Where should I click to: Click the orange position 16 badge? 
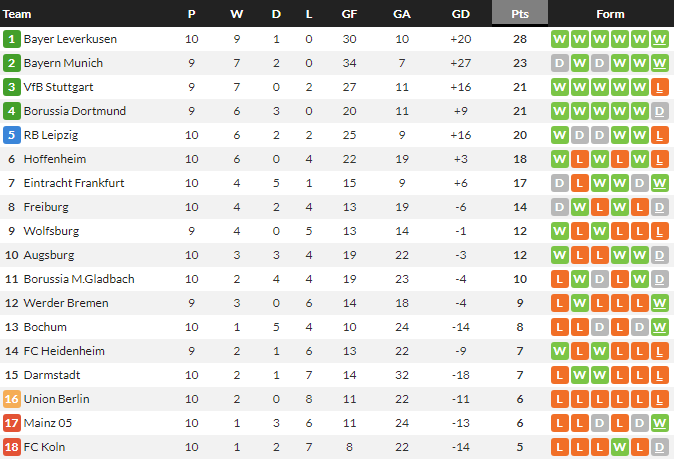pyautogui.click(x=12, y=399)
